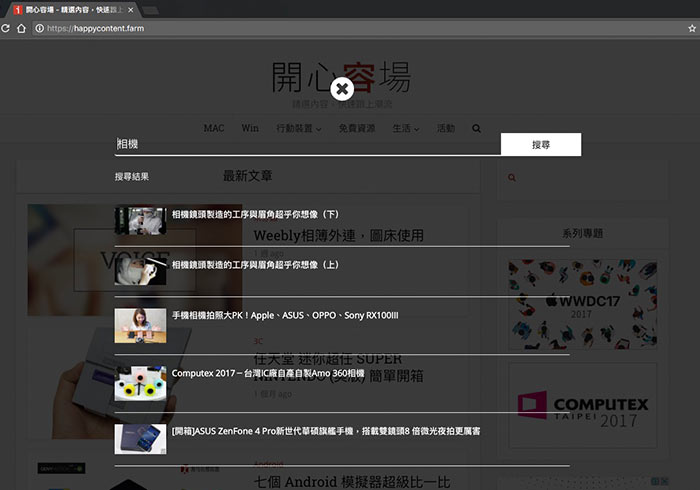Open 免費資源 in the navigation menu
The height and width of the screenshot is (490, 700).
357,129
